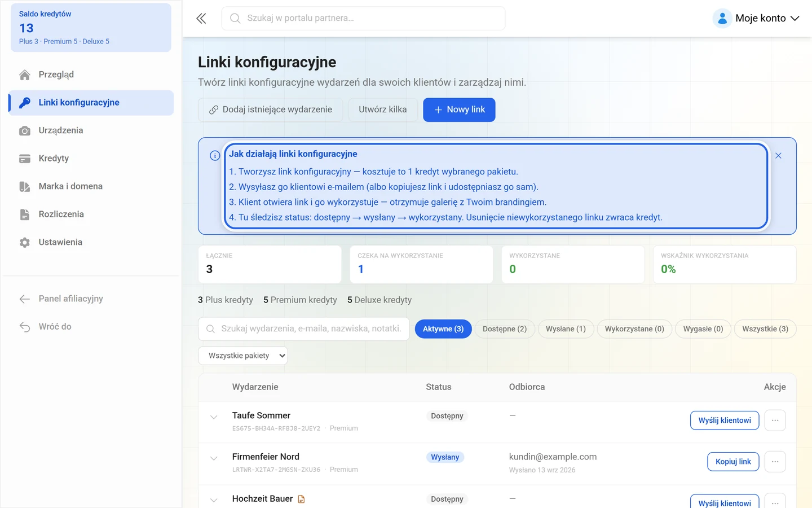Click Wyślij klientowi for Taufe Sommer
Image resolution: width=812 pixels, height=508 pixels.
pos(725,421)
